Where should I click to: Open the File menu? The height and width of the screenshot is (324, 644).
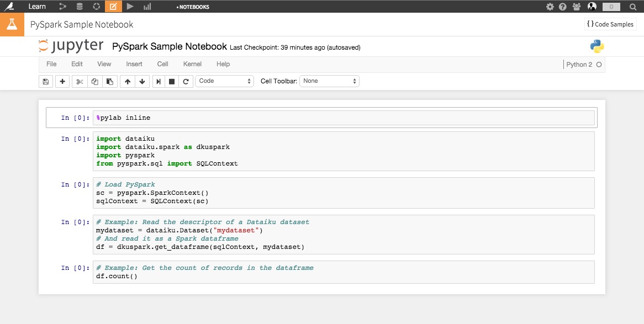pos(51,64)
